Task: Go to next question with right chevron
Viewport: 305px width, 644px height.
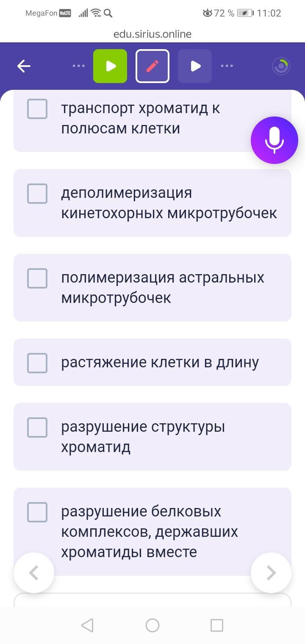Action: pyautogui.click(x=271, y=573)
